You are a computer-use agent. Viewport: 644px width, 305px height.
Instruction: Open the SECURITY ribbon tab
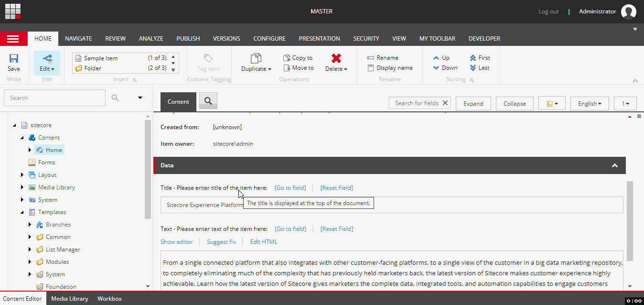pos(366,39)
